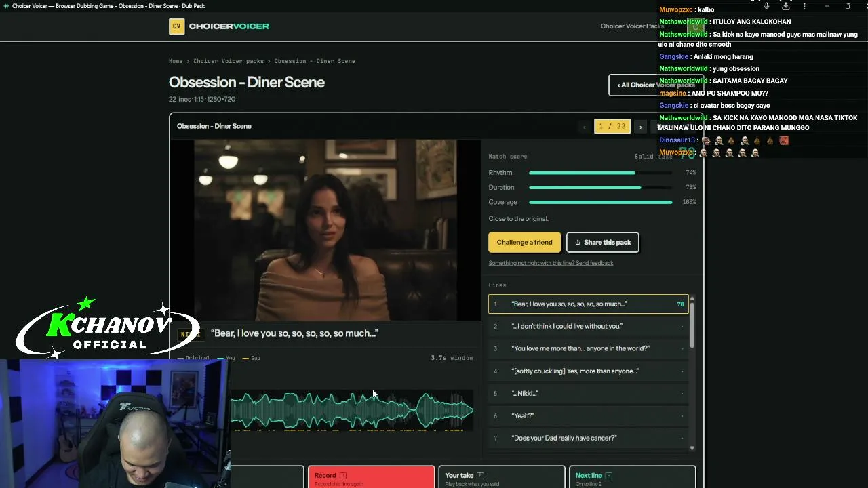The width and height of the screenshot is (868, 488).
Task: Click the Share this pack button
Action: (x=603, y=242)
